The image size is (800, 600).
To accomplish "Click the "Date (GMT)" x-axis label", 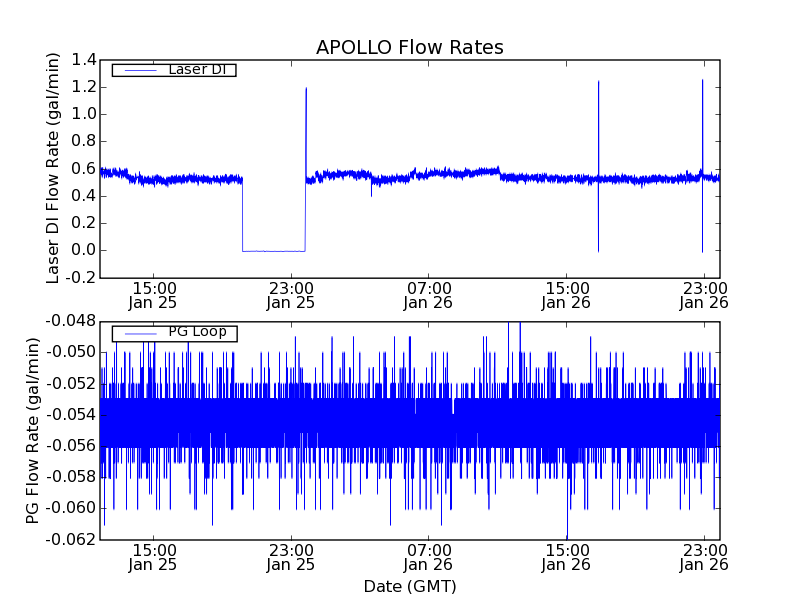I will point(410,586).
